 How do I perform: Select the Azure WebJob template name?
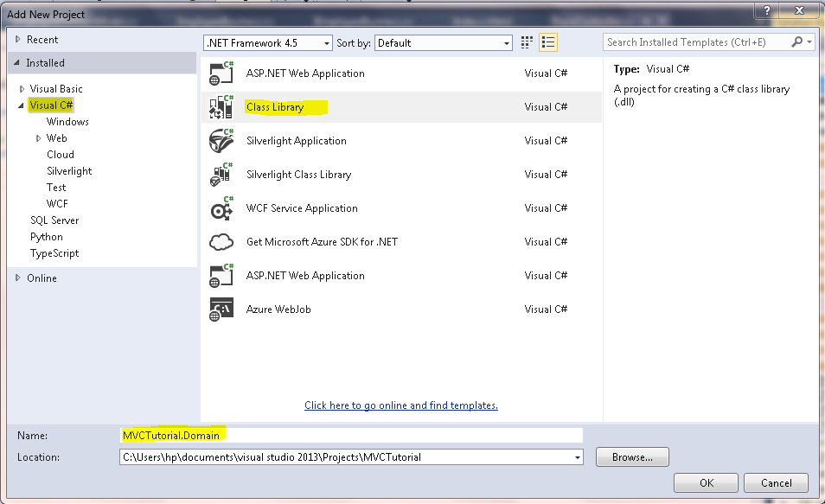pyautogui.click(x=278, y=309)
